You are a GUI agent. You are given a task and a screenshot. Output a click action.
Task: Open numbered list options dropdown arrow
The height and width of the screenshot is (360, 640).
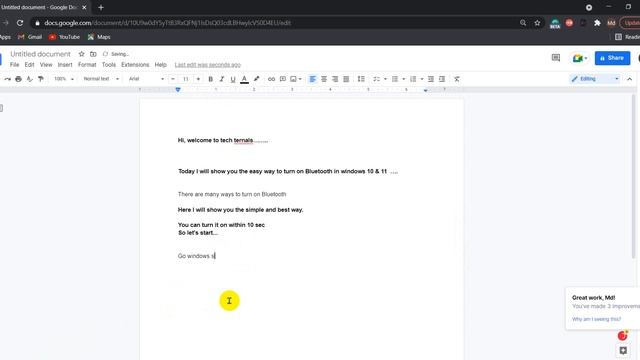[x=422, y=79]
